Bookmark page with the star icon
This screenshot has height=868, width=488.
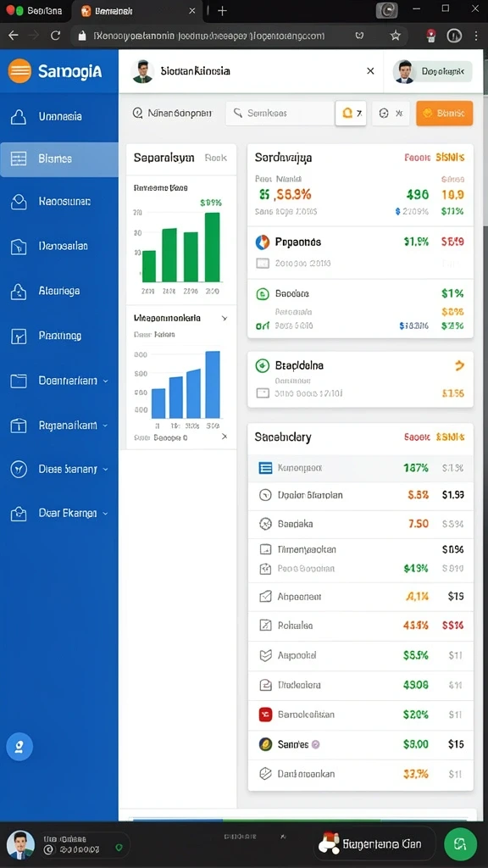pyautogui.click(x=395, y=36)
